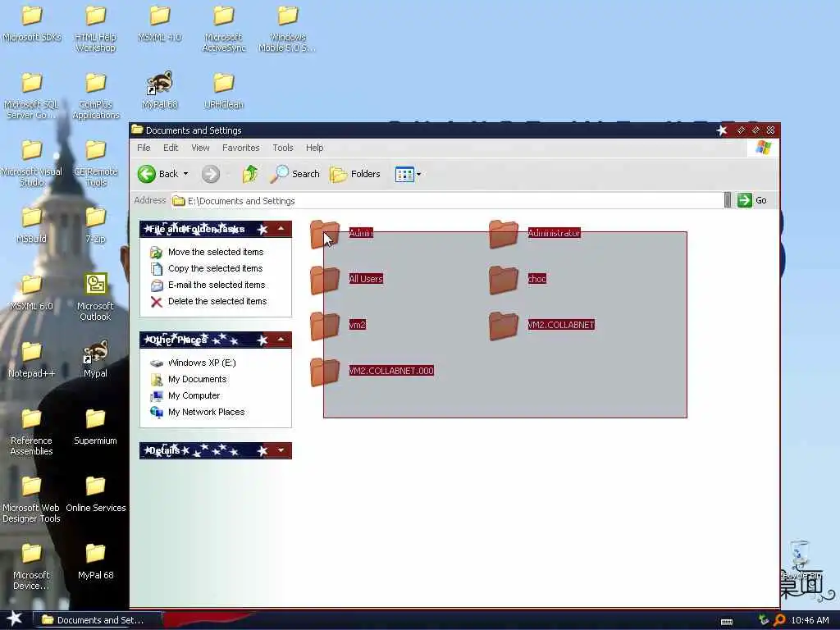
Task: Open the Favorites menu
Action: (240, 148)
